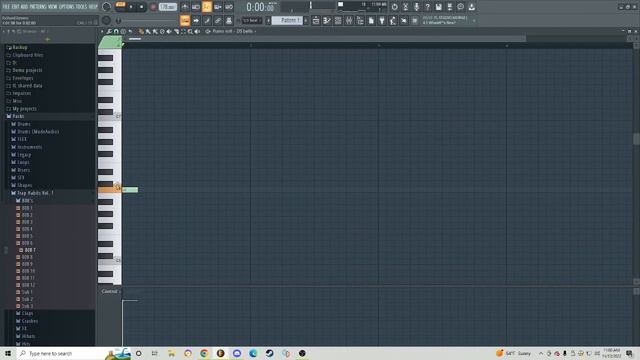Toggle the piano roll magnet snap icon
This screenshot has height=360, width=640.
coord(116,31)
